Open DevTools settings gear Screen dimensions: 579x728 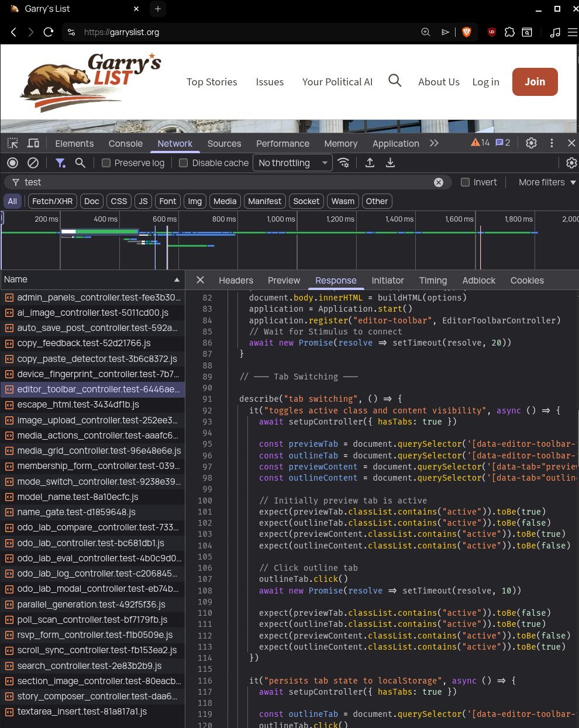tap(531, 143)
